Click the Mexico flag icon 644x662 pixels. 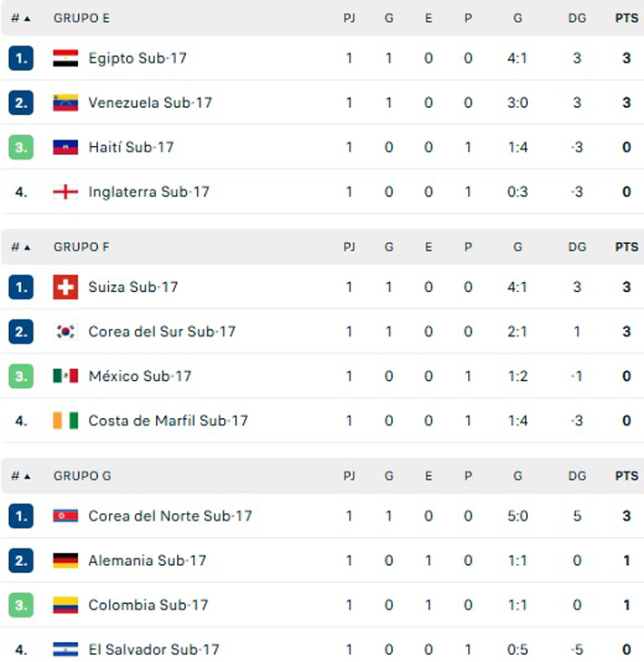65,376
